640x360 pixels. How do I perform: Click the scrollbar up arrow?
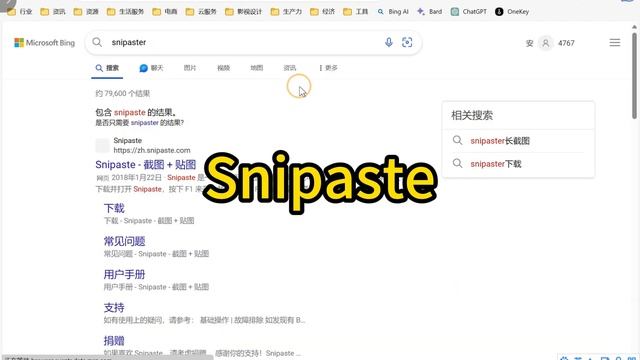pyautogui.click(x=634, y=27)
